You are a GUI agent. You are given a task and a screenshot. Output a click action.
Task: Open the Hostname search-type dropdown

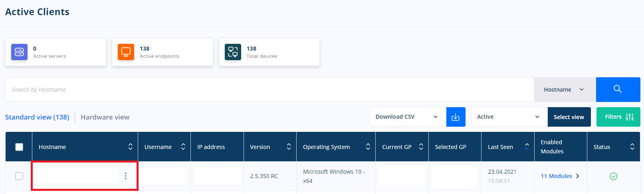pos(565,90)
